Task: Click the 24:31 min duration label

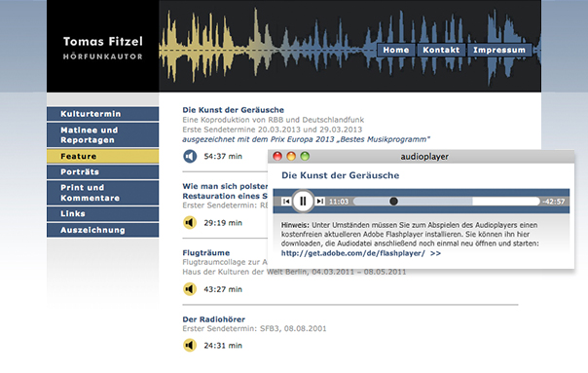Action: [223, 346]
